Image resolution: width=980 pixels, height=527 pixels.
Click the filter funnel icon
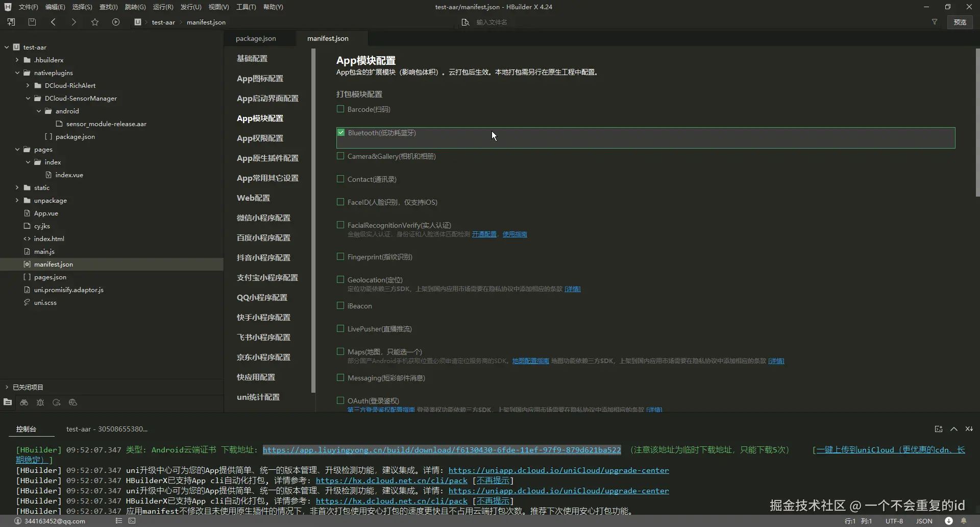935,22
